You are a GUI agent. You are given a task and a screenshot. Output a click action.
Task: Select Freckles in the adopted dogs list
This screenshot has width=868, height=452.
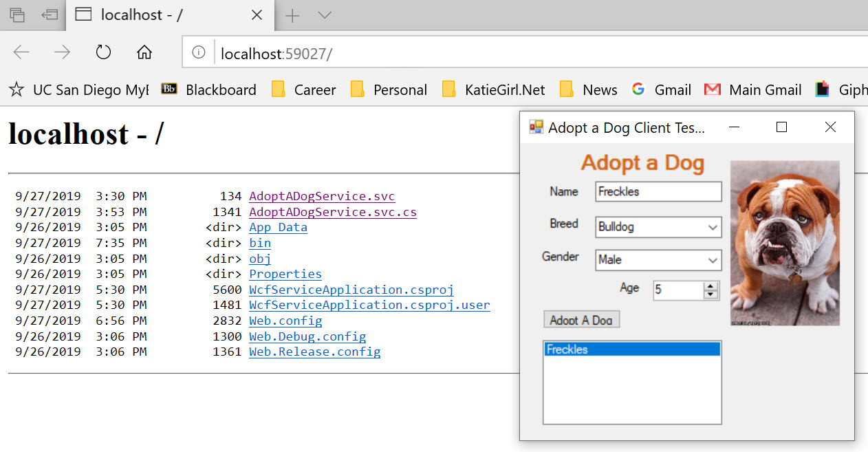tap(631, 349)
